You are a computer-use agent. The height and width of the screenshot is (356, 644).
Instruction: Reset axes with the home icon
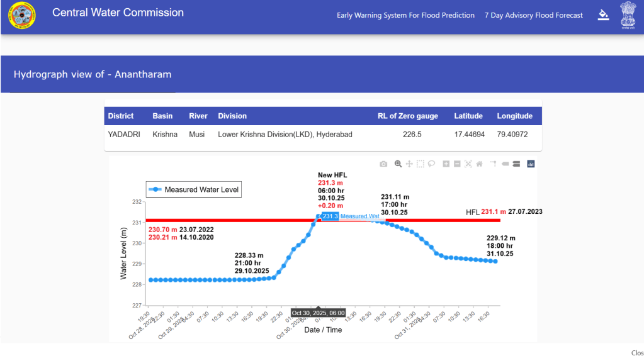point(479,164)
